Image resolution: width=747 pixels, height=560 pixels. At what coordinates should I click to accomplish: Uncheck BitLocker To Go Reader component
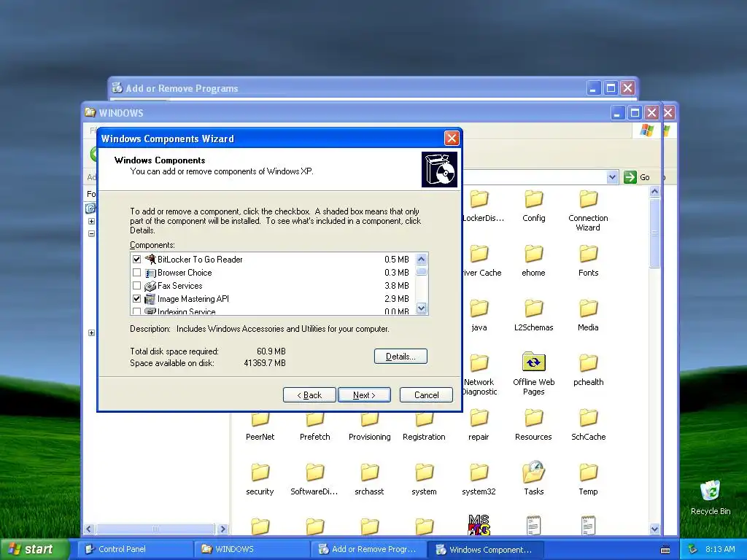point(136,260)
